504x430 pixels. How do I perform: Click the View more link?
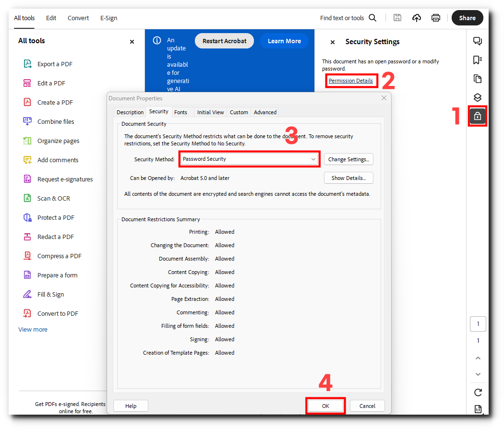pos(33,329)
